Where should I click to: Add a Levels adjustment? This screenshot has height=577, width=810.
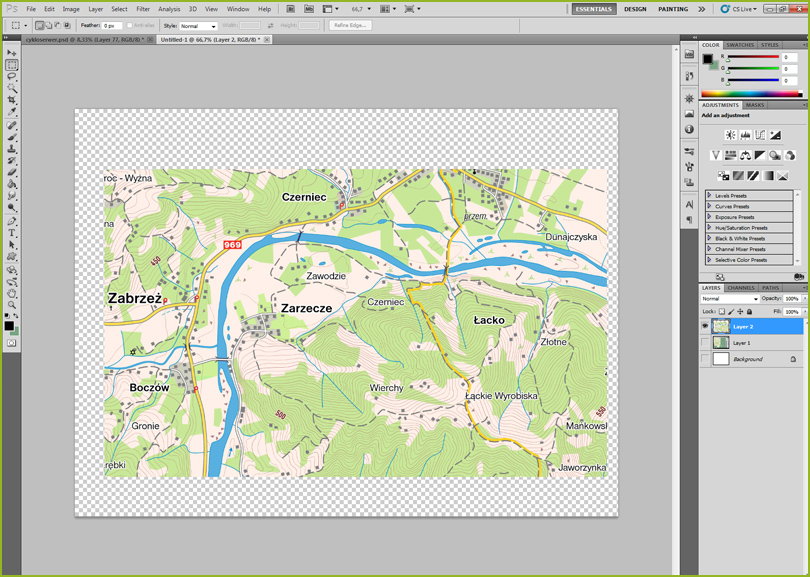tap(745, 135)
